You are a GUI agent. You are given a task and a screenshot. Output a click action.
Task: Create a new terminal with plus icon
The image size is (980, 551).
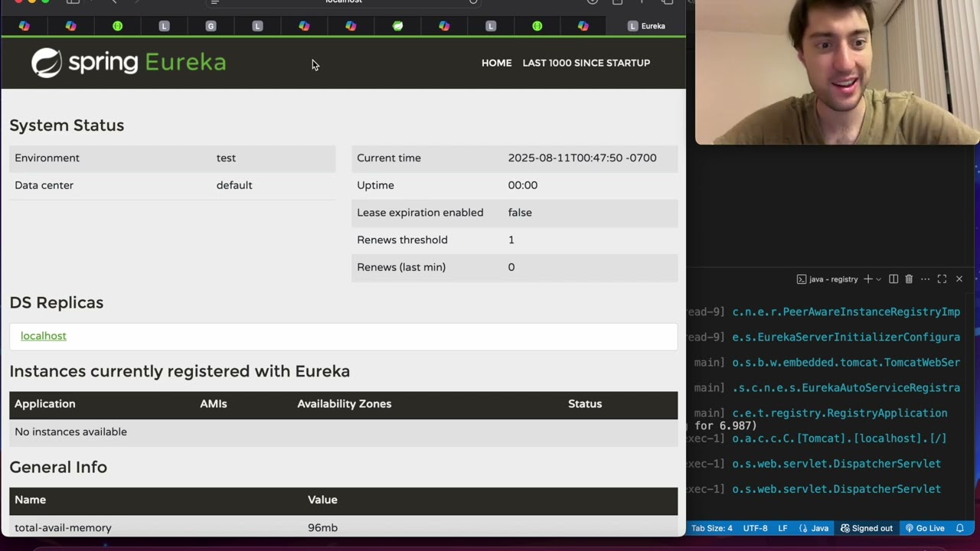(x=867, y=279)
